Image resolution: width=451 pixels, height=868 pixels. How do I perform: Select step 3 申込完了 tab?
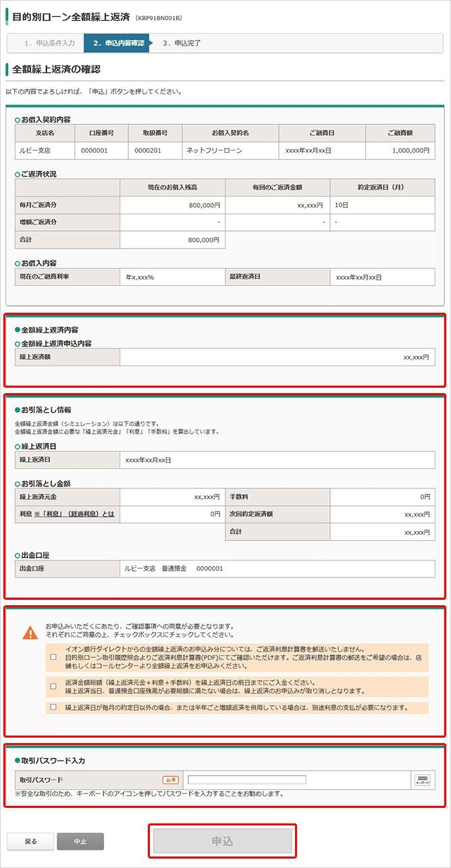point(182,43)
